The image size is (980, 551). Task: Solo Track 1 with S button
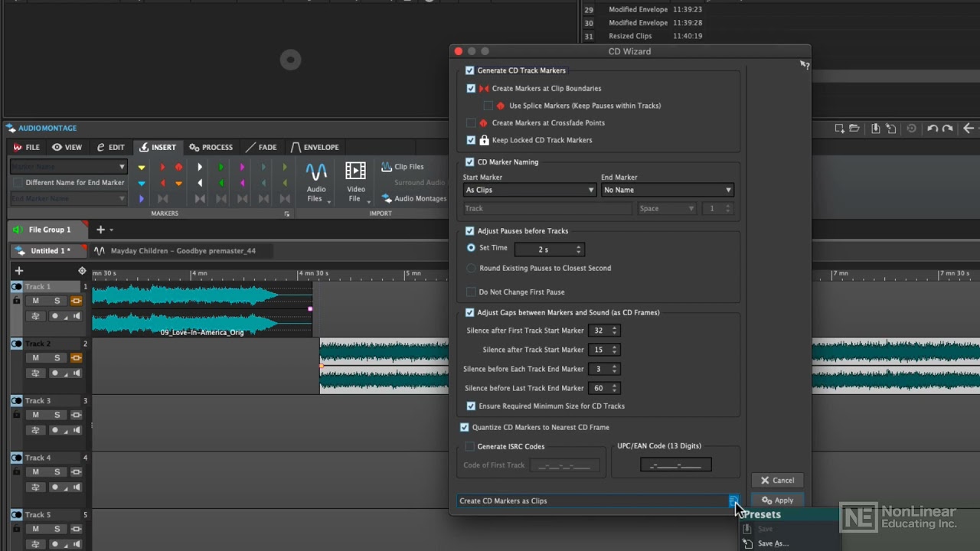coord(57,301)
